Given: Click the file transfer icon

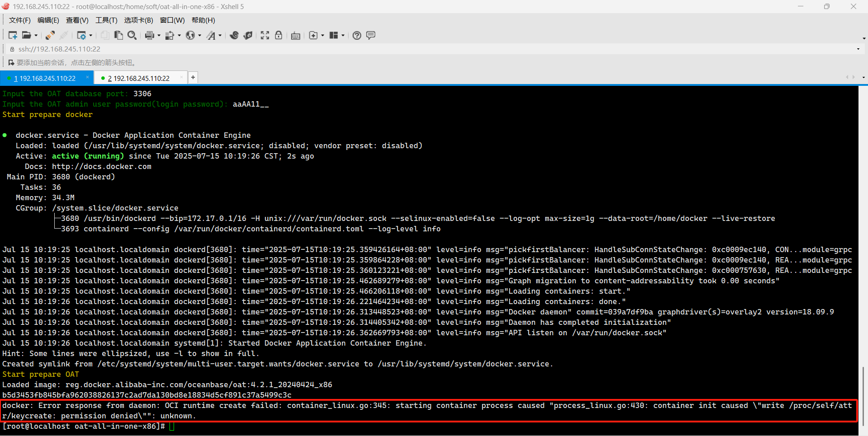Looking at the screenshot, I should click(x=170, y=35).
